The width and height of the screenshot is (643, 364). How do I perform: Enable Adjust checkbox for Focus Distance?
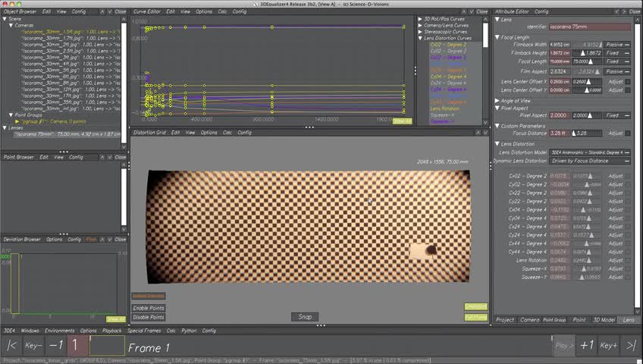click(628, 133)
